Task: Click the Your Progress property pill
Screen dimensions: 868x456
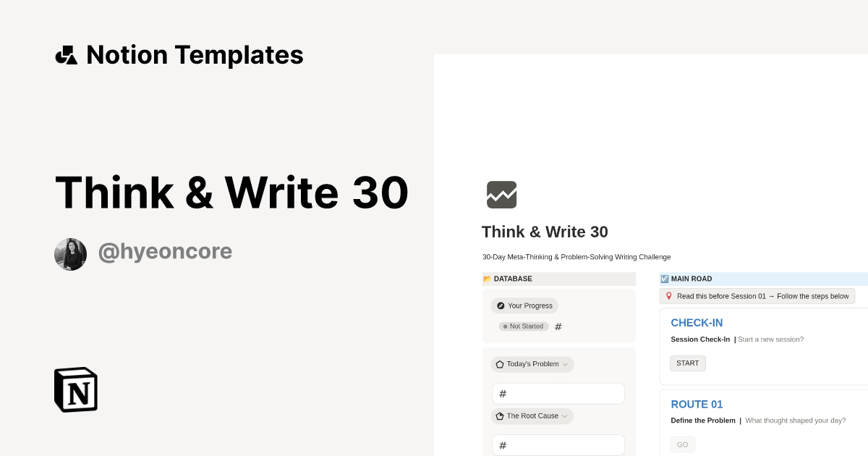Action: (x=524, y=305)
